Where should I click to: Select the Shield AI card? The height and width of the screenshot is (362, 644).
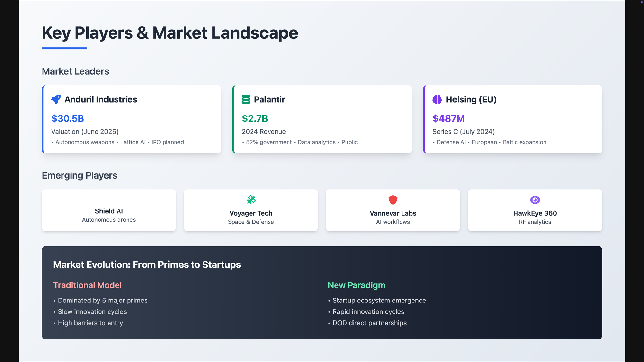pos(109,211)
